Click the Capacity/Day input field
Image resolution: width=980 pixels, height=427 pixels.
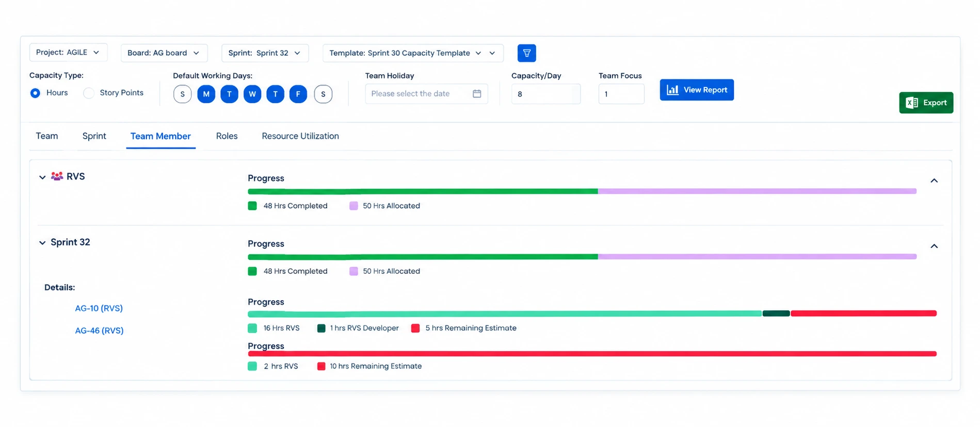pos(545,94)
